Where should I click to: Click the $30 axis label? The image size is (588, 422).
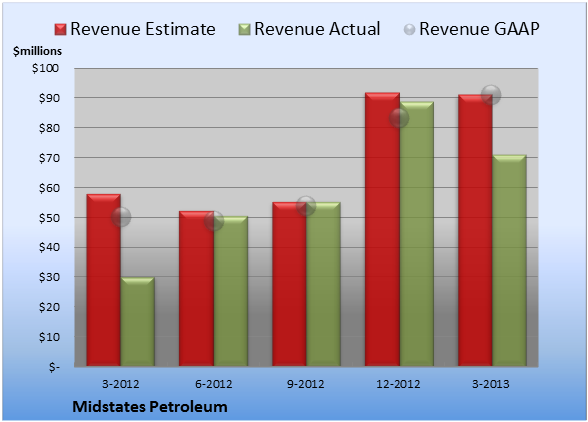tap(49, 277)
